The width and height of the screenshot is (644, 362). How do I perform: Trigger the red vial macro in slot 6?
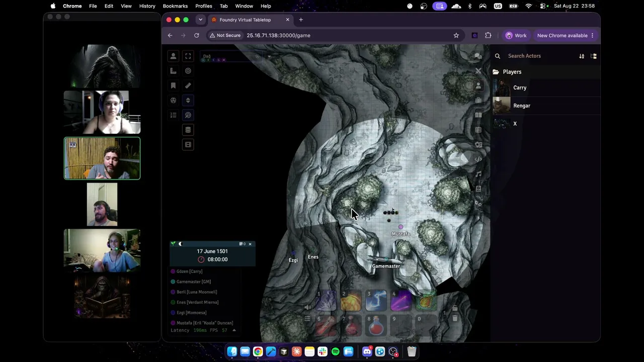point(326,326)
